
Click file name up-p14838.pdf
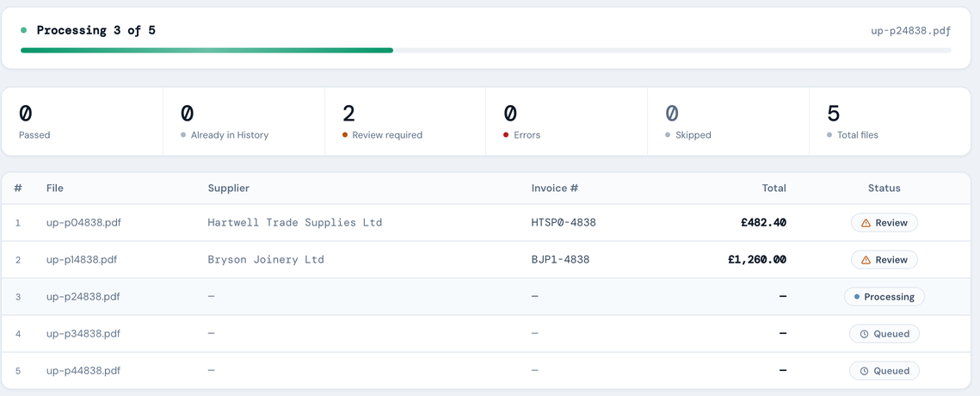click(81, 260)
